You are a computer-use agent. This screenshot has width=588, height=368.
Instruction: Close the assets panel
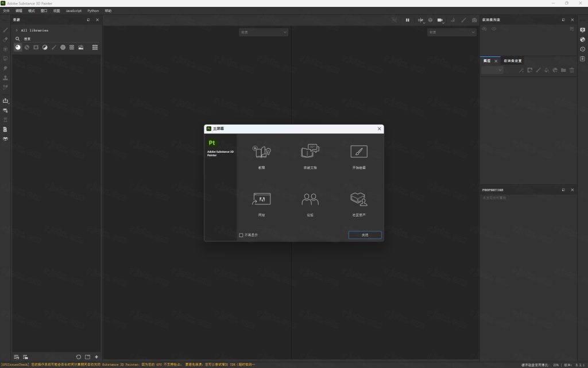coord(98,20)
